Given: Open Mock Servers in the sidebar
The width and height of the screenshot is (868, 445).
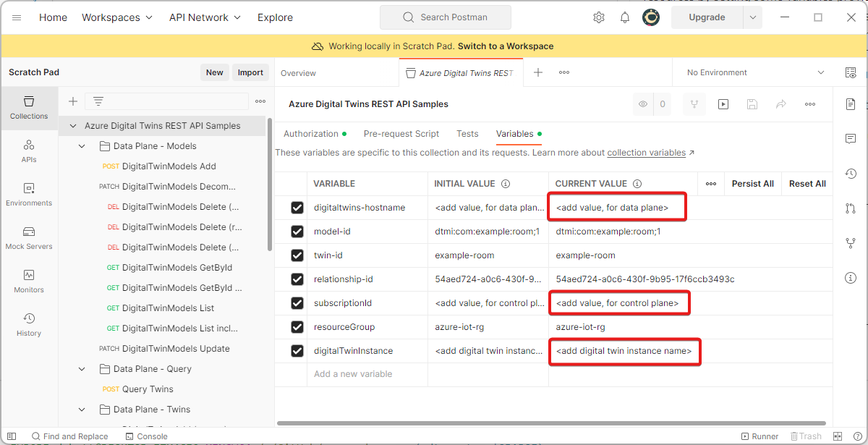Looking at the screenshot, I should [29, 238].
